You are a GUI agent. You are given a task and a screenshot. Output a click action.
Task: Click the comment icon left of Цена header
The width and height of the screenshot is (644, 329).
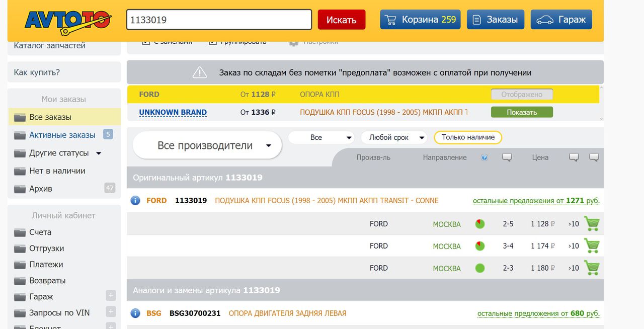click(507, 157)
